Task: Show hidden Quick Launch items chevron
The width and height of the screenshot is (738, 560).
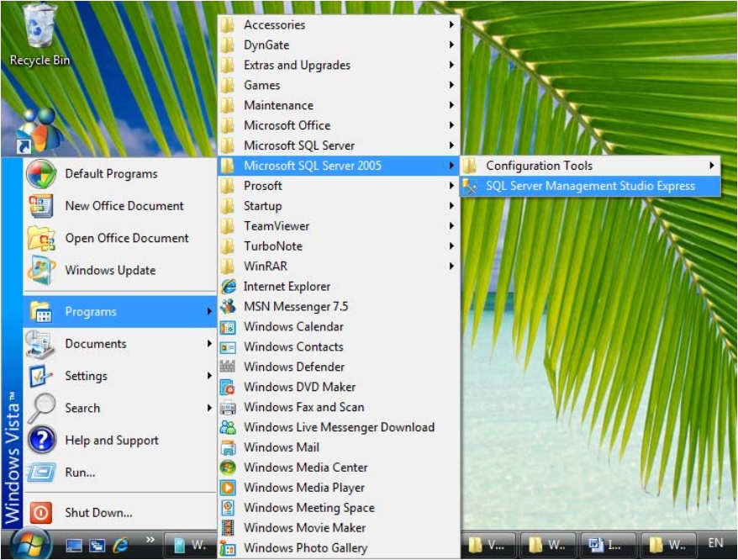Action: tap(150, 540)
